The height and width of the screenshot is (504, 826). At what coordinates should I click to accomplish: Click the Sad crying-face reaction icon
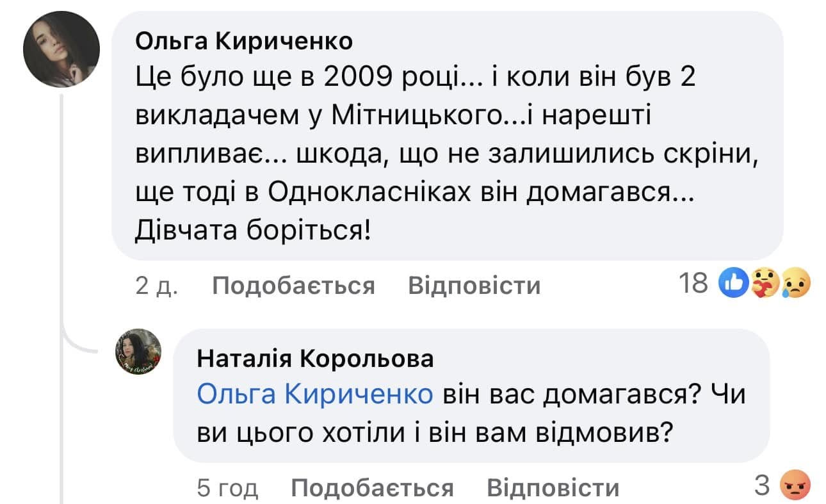797,283
